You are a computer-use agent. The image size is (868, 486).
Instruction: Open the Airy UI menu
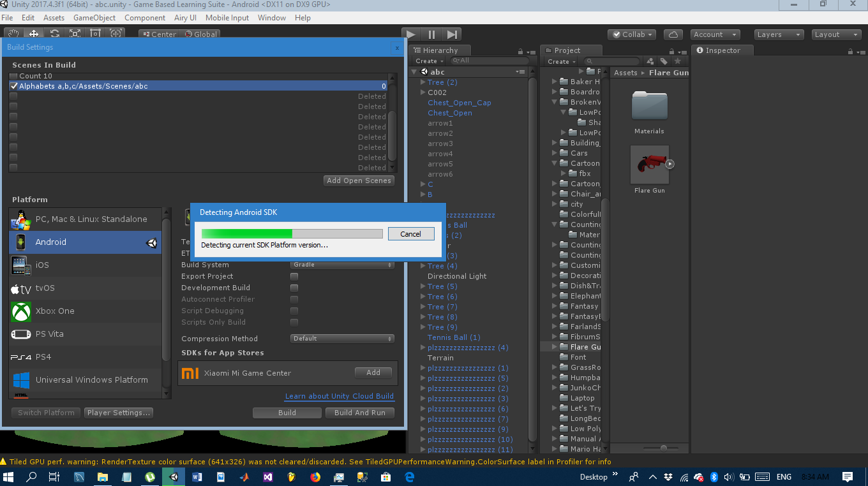click(185, 18)
